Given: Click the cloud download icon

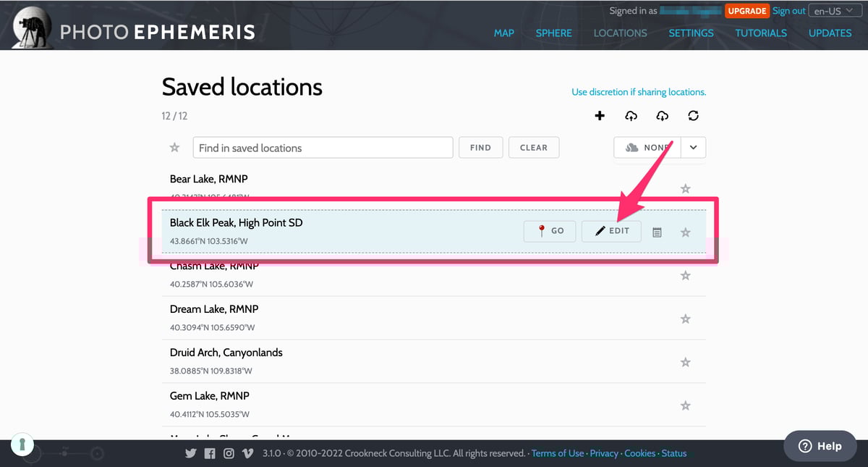Looking at the screenshot, I should click(663, 116).
